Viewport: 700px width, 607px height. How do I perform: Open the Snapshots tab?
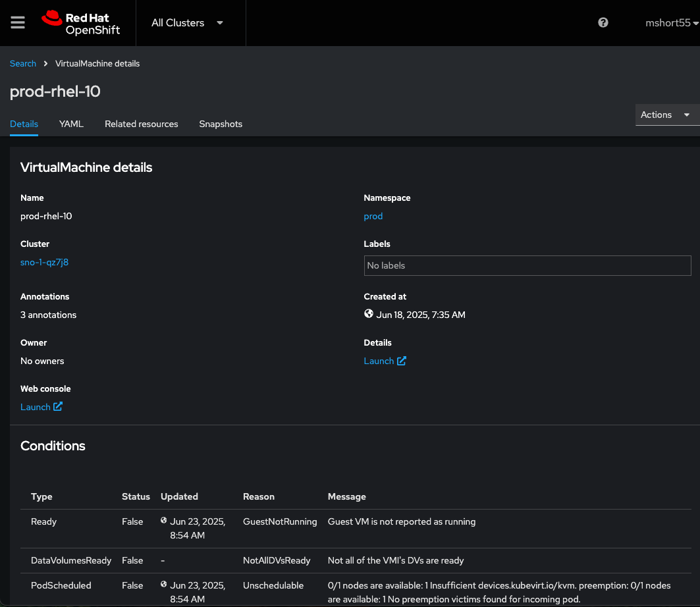[x=221, y=124]
